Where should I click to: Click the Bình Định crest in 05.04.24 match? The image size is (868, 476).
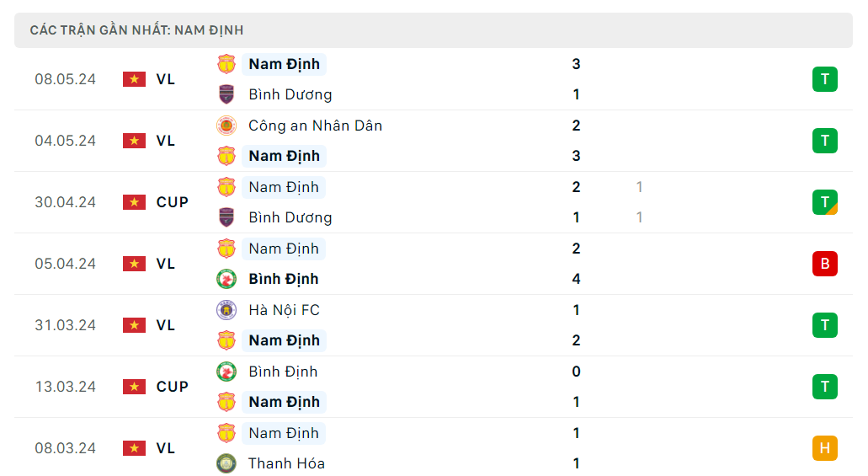(x=226, y=279)
